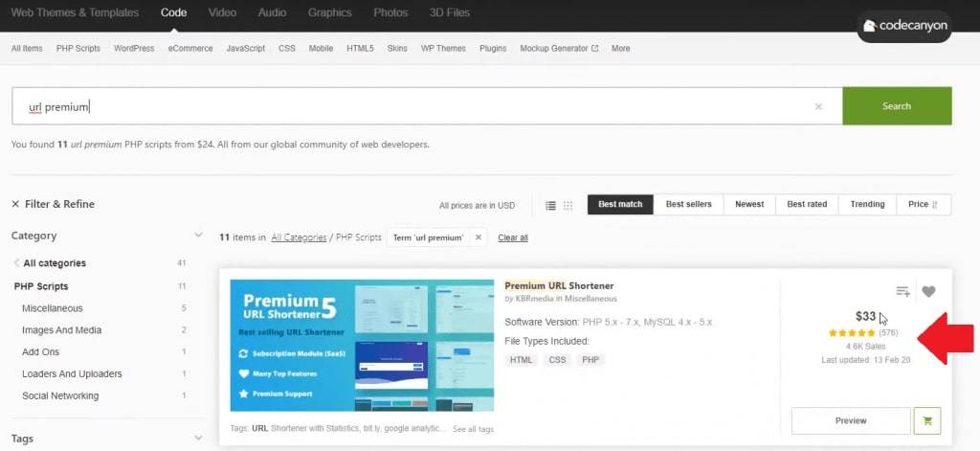The image size is (980, 451).
Task: Click the All Categories breadcrumb link
Action: pos(299,237)
